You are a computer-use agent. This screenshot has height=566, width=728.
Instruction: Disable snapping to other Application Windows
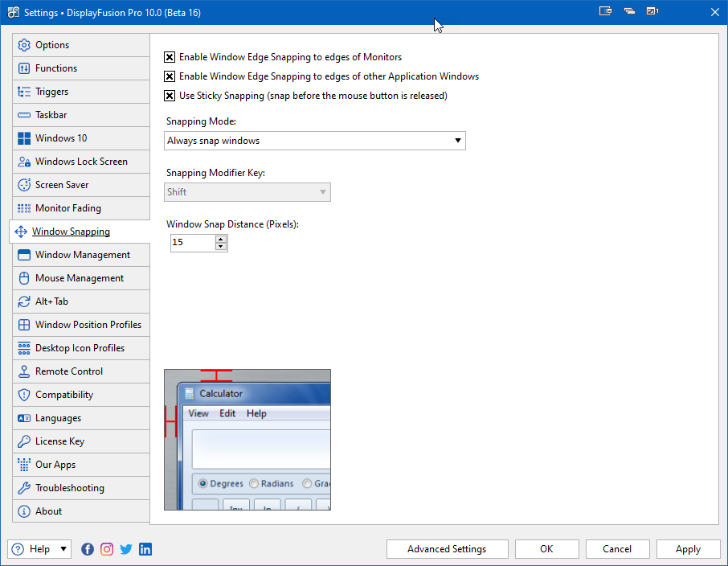[x=170, y=76]
